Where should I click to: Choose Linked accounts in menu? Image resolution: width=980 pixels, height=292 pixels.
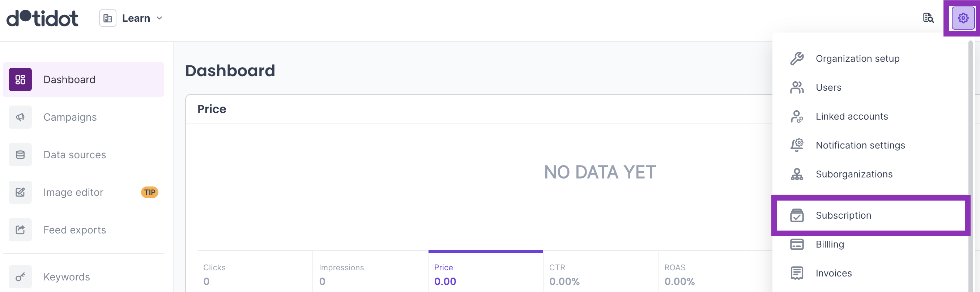click(x=851, y=116)
